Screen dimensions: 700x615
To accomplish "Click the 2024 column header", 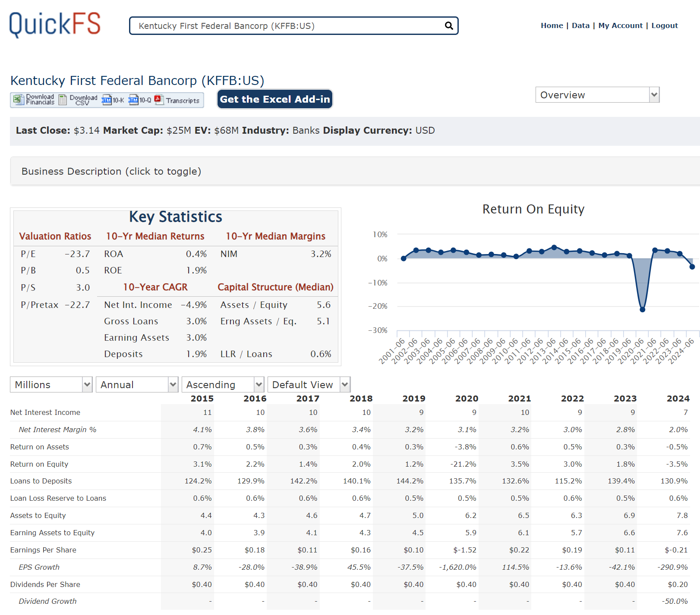I will [678, 398].
